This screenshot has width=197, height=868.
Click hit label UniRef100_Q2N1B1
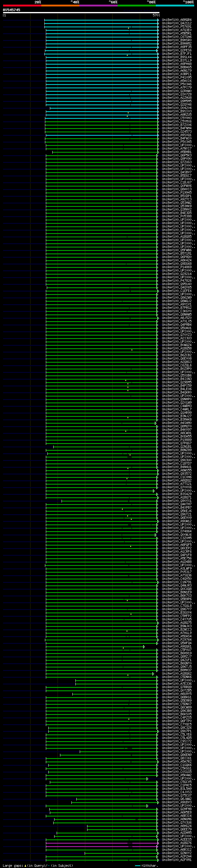pyautogui.click(x=176, y=447)
